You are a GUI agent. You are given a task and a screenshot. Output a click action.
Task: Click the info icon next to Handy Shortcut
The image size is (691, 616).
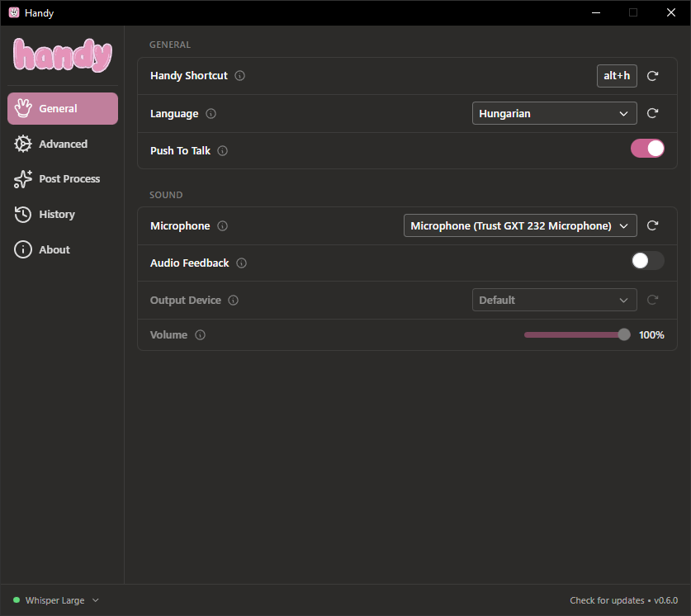(239, 75)
